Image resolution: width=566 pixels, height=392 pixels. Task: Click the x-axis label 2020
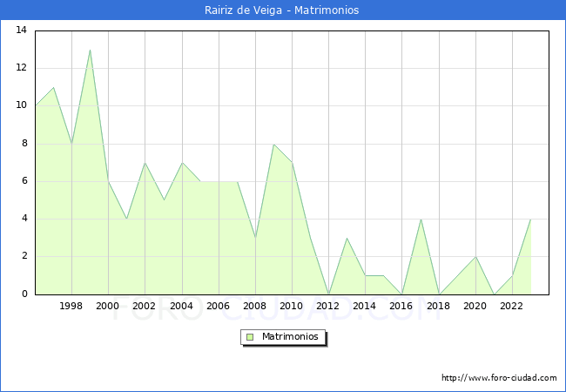click(x=475, y=306)
